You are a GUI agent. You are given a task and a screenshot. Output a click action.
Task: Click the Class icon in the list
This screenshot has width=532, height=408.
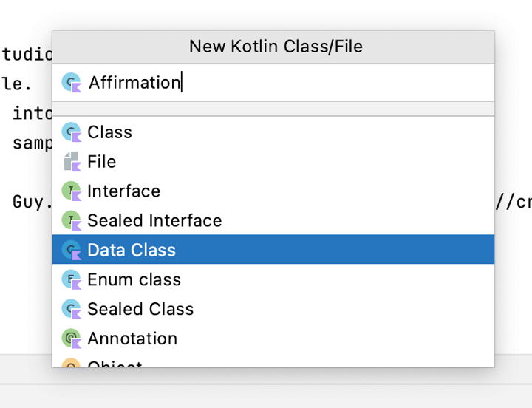[x=72, y=132]
